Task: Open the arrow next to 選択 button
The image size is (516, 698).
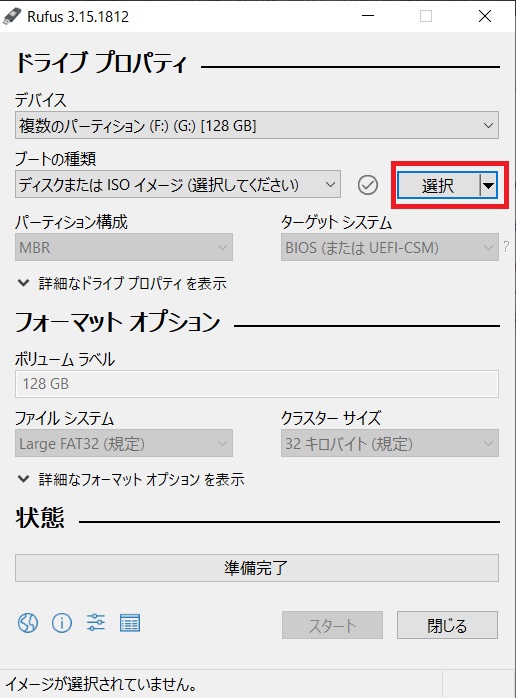Action: 489,185
